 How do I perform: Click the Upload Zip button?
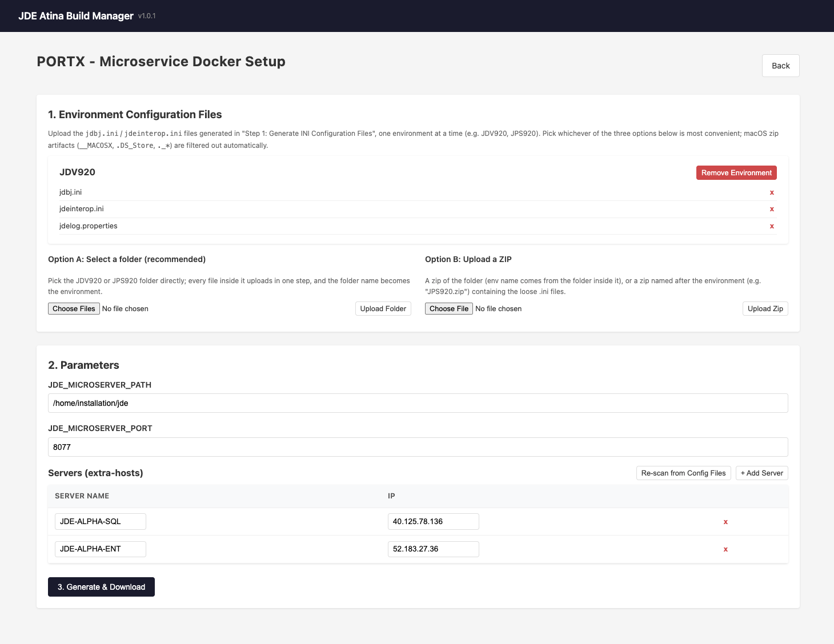(765, 309)
